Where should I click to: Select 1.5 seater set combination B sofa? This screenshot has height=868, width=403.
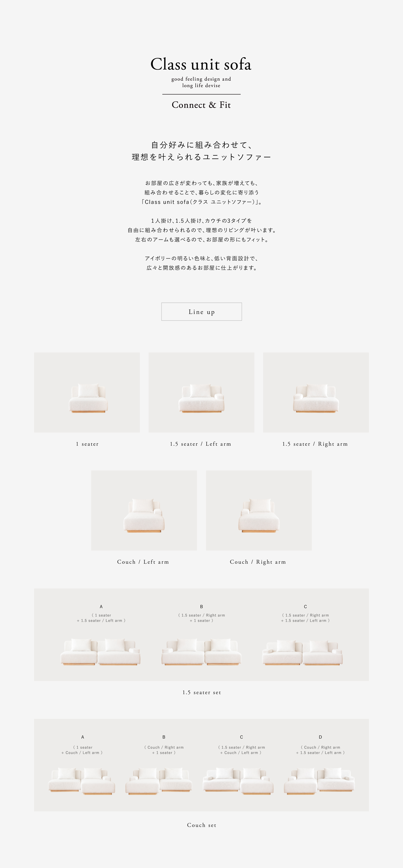tap(201, 652)
